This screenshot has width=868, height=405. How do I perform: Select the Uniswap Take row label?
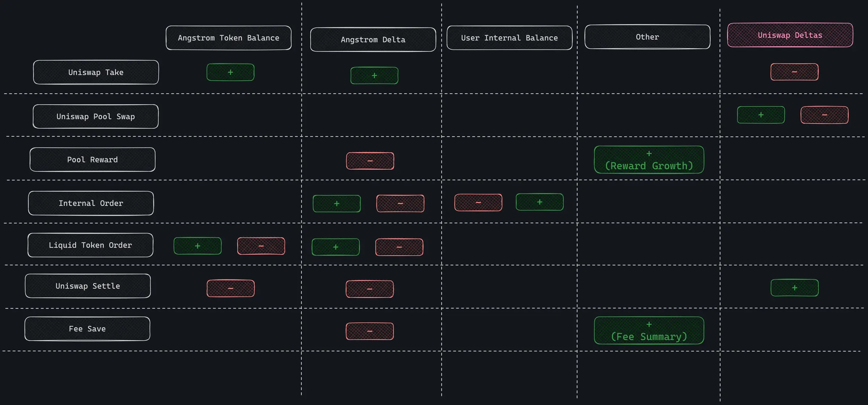pos(96,72)
